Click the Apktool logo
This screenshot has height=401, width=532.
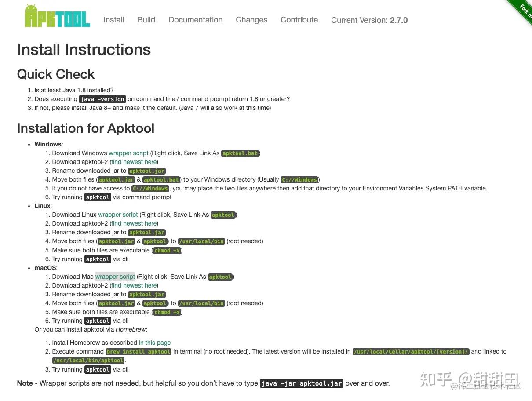pos(58,16)
